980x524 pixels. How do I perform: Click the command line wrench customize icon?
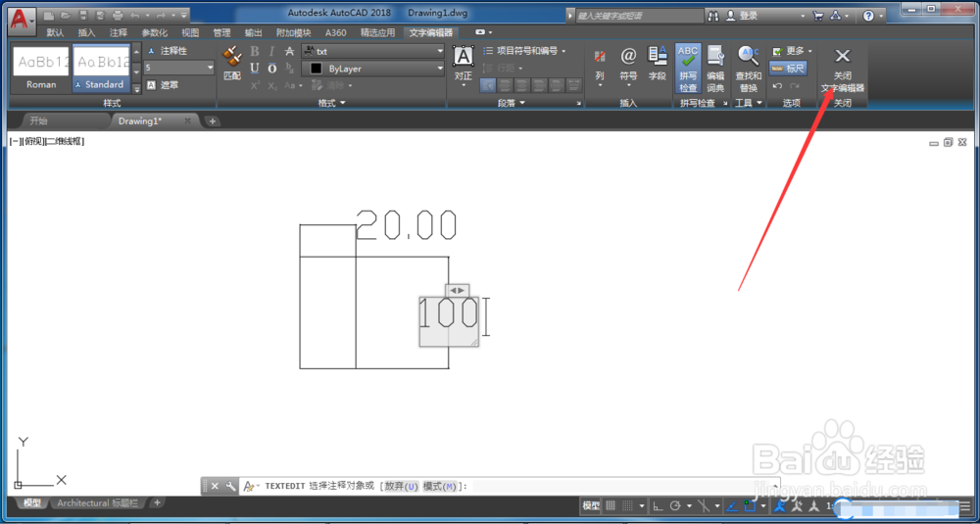click(230, 486)
